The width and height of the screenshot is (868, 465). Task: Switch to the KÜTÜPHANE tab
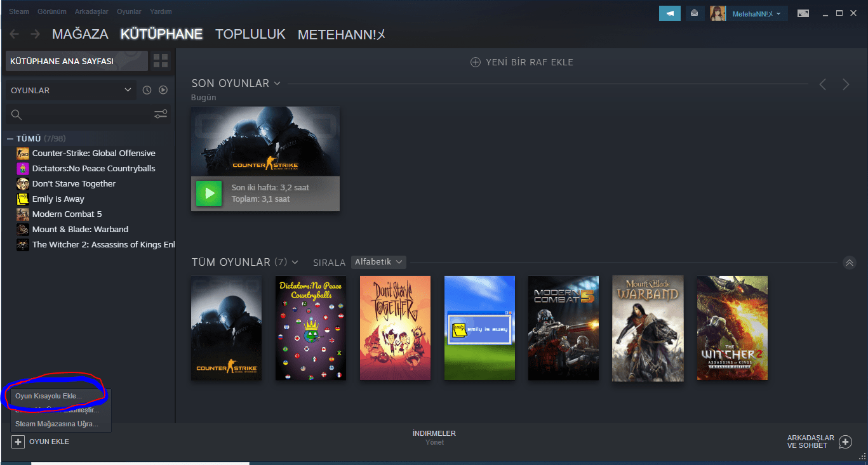[162, 34]
